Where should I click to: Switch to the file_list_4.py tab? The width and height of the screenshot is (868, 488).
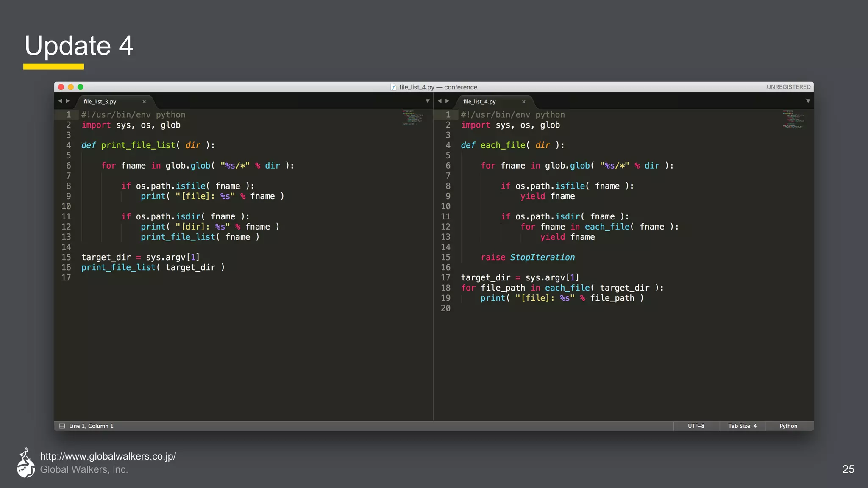pyautogui.click(x=479, y=102)
